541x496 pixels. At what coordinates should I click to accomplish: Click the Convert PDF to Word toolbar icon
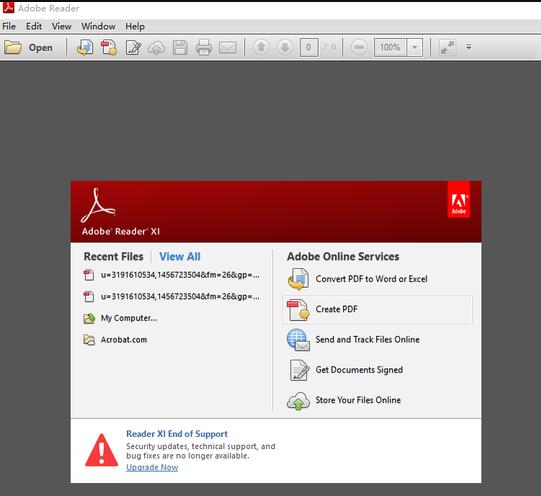click(x=85, y=47)
